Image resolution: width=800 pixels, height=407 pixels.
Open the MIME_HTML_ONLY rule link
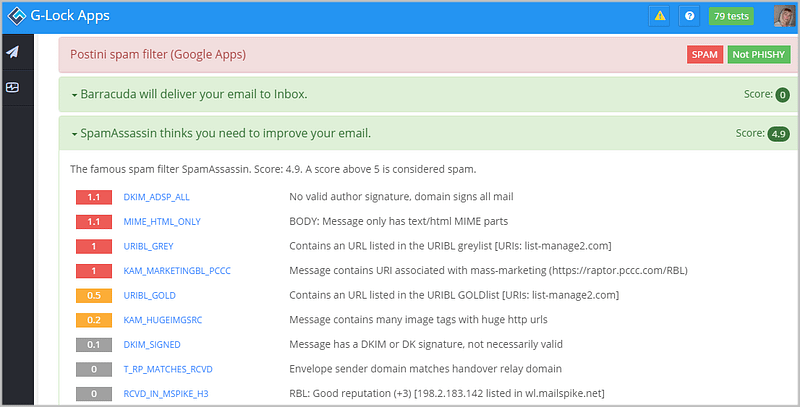click(162, 221)
